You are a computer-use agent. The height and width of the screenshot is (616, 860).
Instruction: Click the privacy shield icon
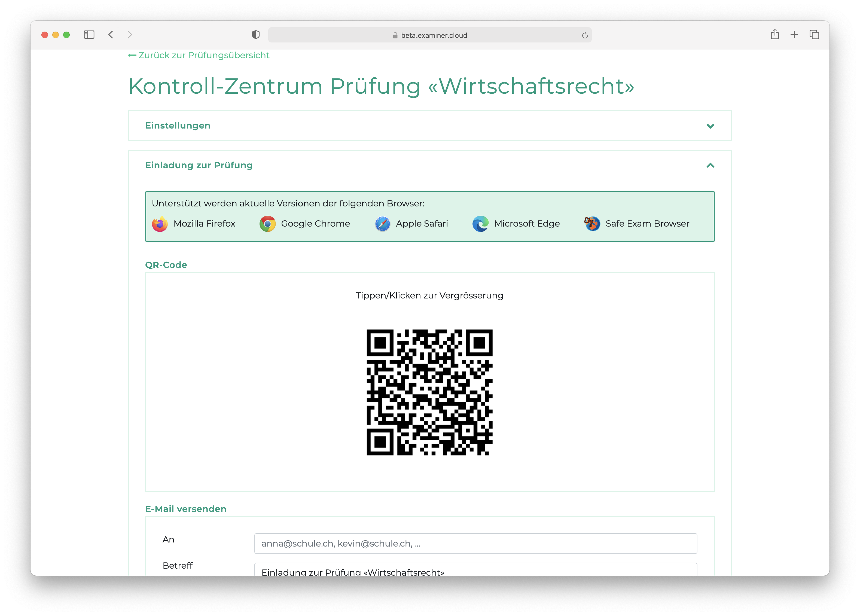pos(256,35)
